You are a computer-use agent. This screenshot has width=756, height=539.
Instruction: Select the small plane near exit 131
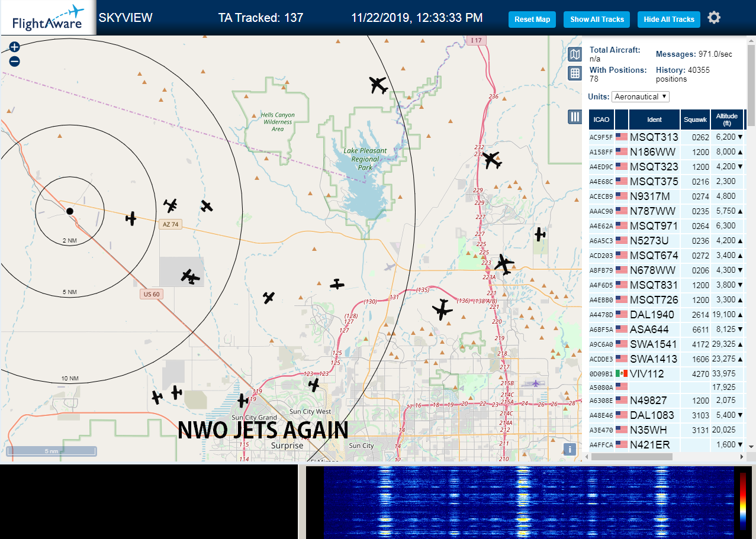337,284
